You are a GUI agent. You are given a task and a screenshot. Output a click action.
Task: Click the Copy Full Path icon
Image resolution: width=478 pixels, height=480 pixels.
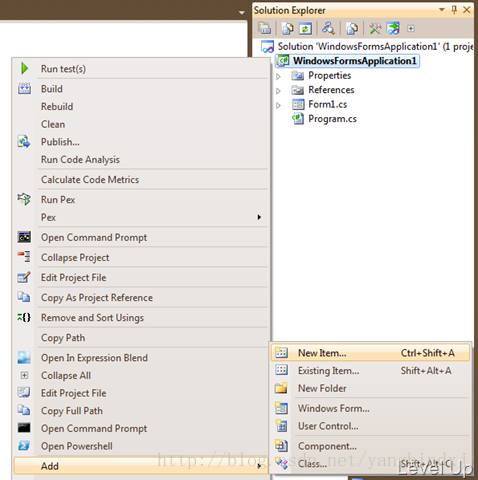click(x=24, y=410)
